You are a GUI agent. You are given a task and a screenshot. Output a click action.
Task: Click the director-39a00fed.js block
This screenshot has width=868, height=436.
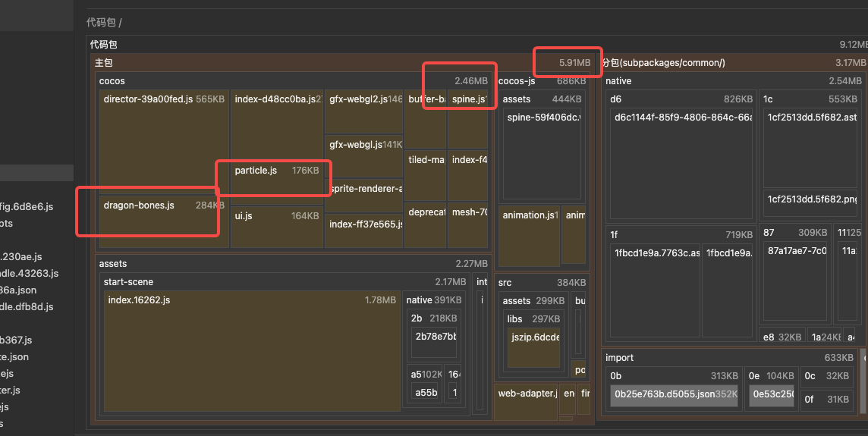tap(164, 142)
